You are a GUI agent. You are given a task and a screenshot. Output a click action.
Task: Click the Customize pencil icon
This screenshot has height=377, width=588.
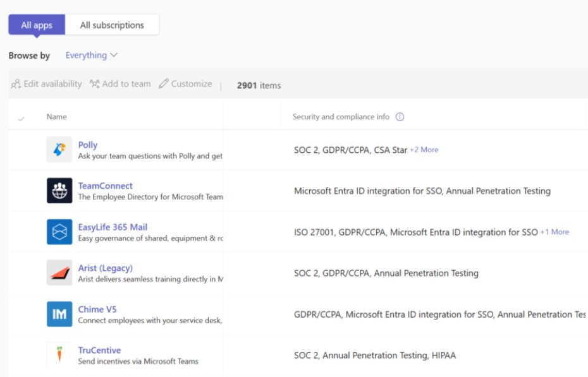pos(164,83)
